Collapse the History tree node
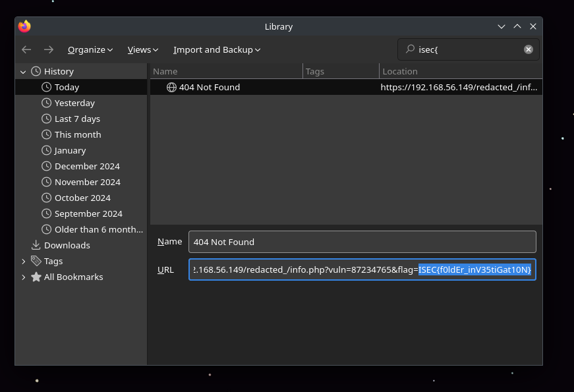This screenshot has height=392, width=574. tap(23, 71)
